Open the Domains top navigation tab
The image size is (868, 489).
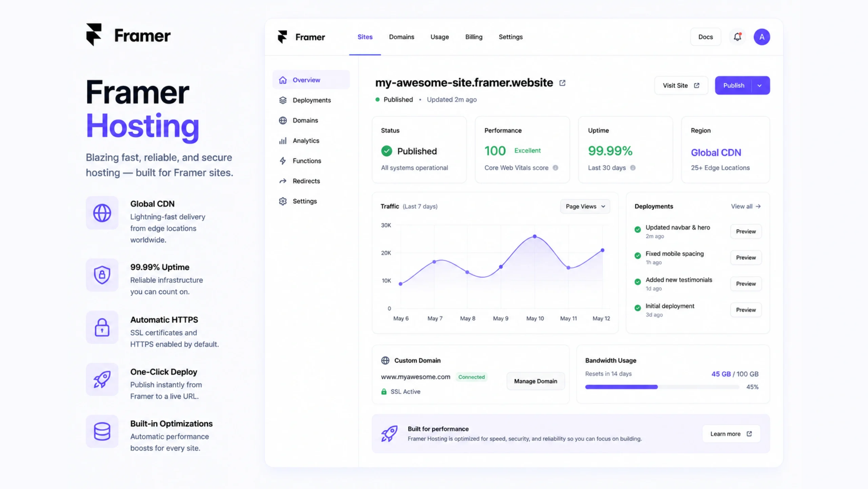(x=401, y=37)
